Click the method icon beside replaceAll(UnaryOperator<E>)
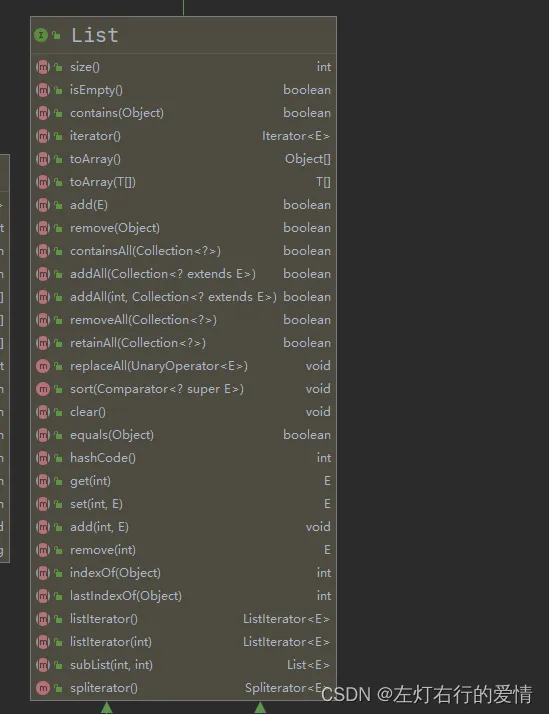The height and width of the screenshot is (714, 549). 43,366
